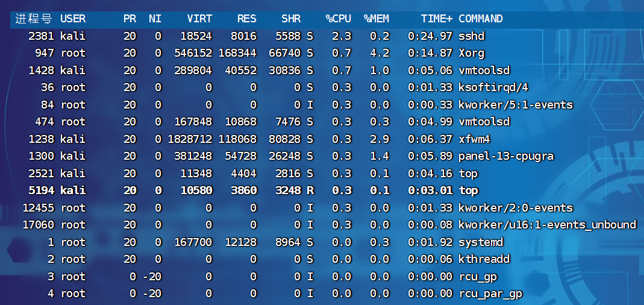Click the RES value 54728
Viewport: 644px width, 305px height.
coord(241,156)
